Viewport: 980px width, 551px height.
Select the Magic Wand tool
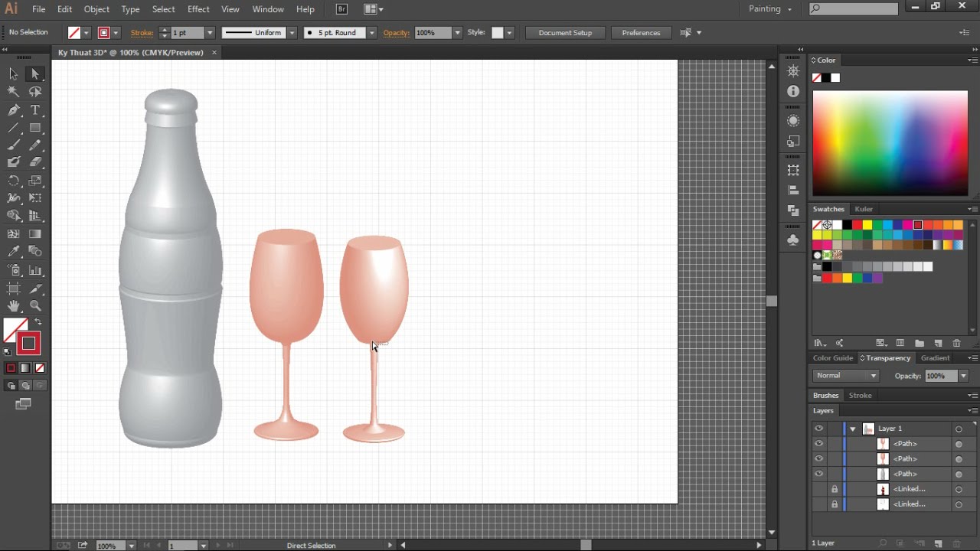point(13,92)
